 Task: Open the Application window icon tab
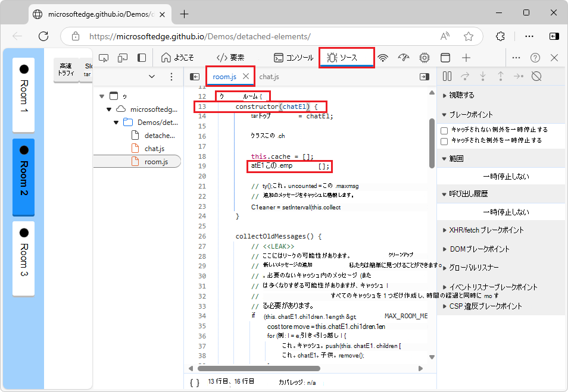pos(445,58)
